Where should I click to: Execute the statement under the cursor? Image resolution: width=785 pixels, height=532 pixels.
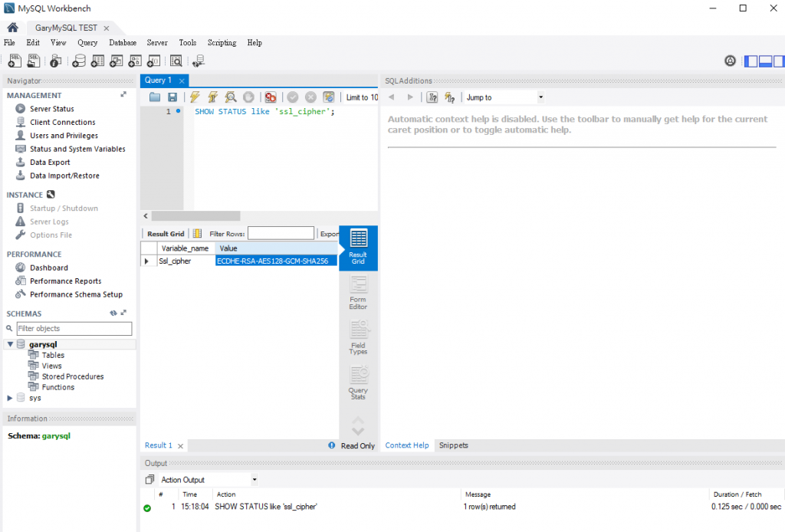(x=213, y=97)
